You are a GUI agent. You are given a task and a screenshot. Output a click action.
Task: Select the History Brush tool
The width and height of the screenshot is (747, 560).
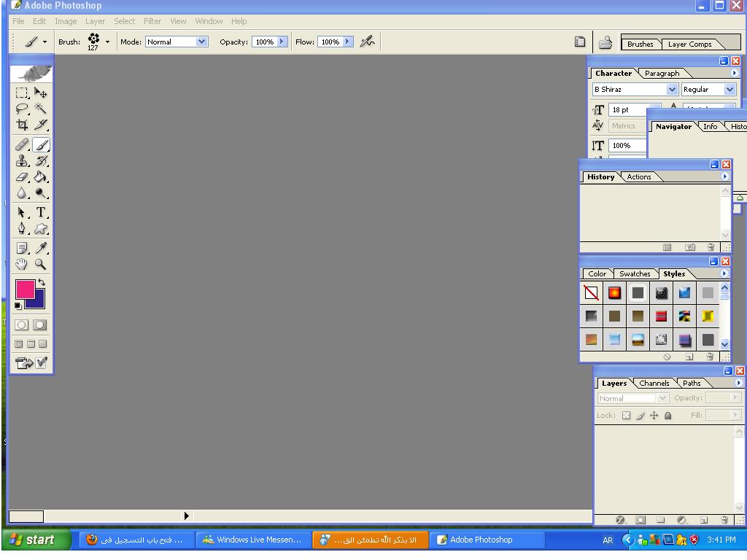(x=41, y=161)
